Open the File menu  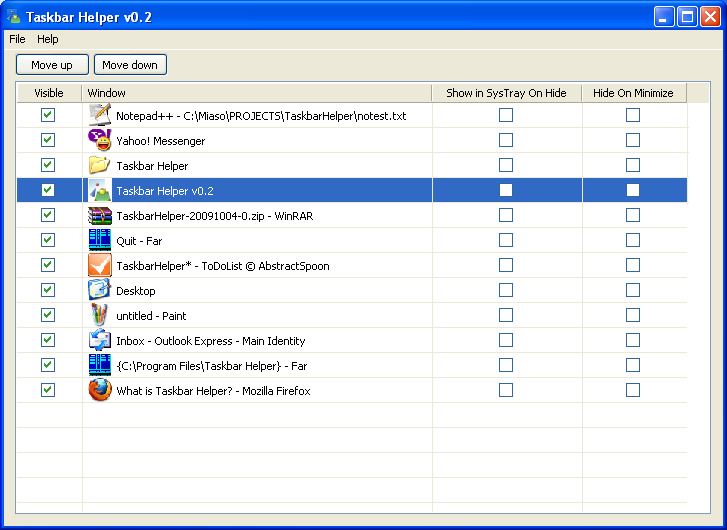click(17, 39)
